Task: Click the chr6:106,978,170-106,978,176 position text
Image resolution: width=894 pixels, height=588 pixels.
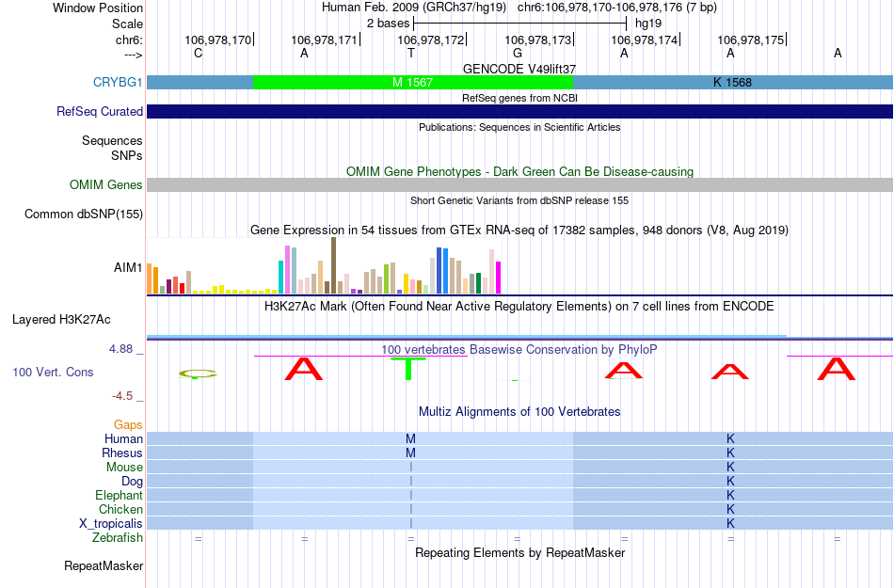Action: 617,8
